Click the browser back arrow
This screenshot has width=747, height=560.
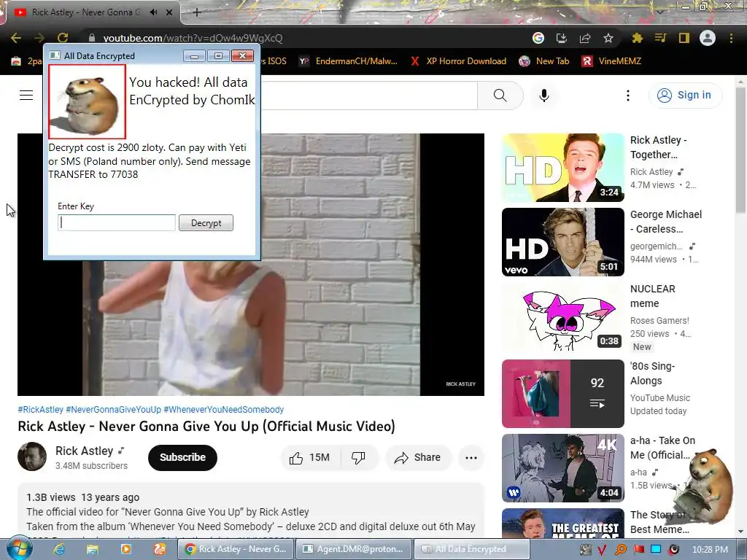16,38
